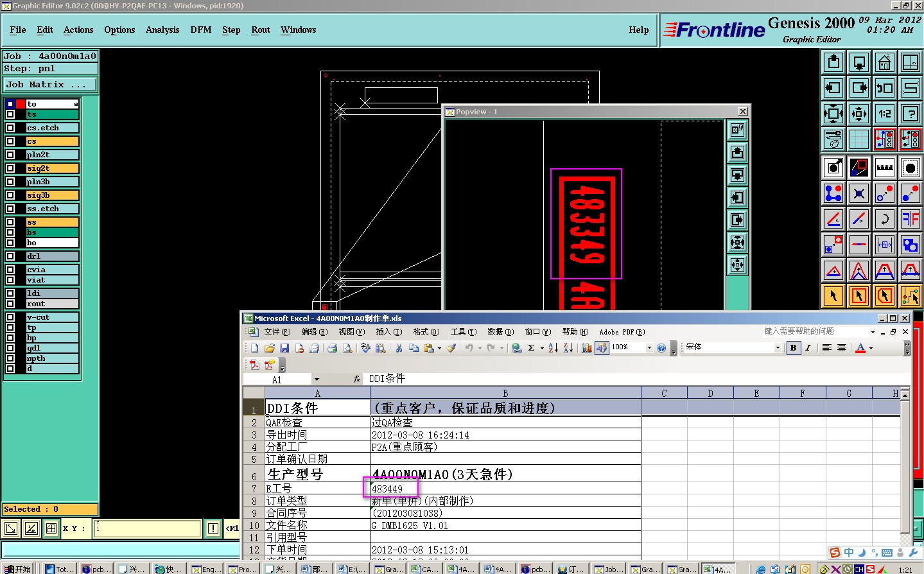This screenshot has width=924, height=574.
Task: Click the Excel AutoSum sigma icon
Action: tap(531, 348)
